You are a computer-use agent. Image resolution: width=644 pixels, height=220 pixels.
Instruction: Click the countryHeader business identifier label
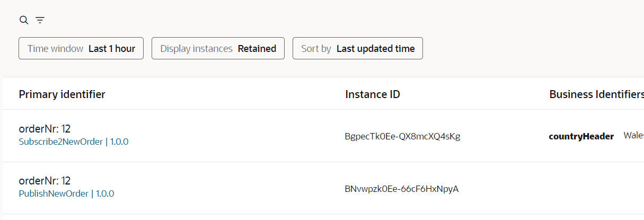[x=581, y=136]
